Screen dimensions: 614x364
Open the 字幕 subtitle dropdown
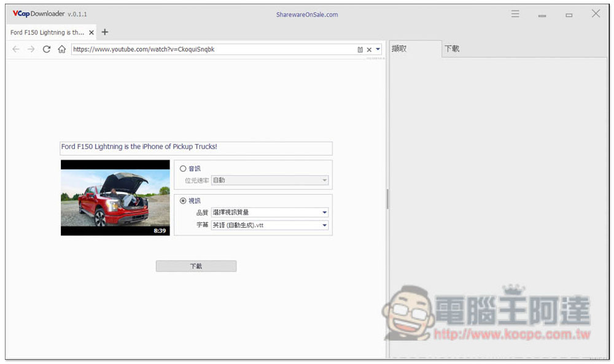(270, 225)
